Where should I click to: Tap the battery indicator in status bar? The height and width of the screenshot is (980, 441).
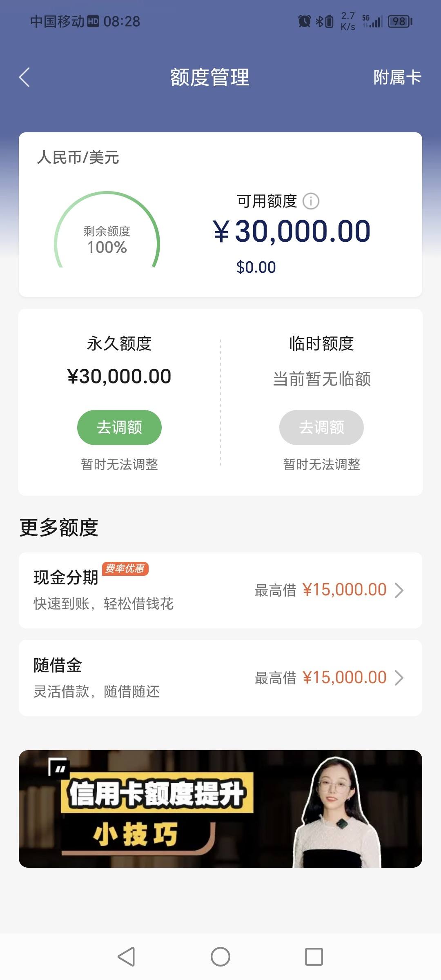400,21
